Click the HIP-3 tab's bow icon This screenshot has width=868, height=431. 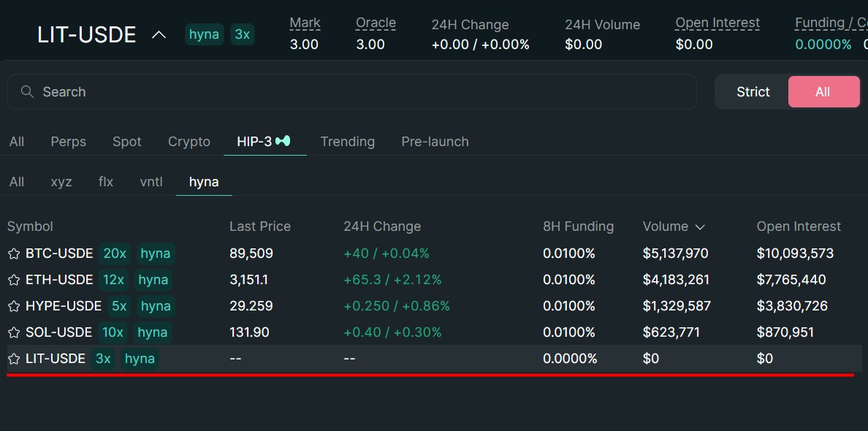[x=283, y=141]
